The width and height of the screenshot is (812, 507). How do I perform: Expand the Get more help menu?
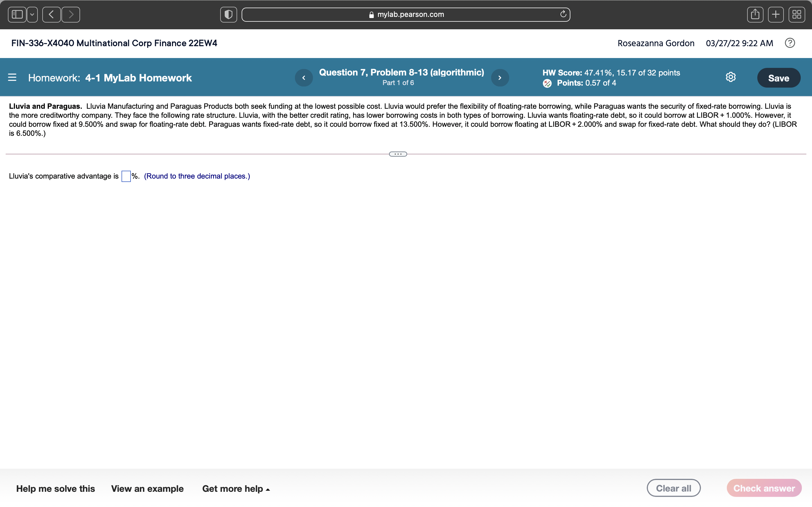coord(236,489)
